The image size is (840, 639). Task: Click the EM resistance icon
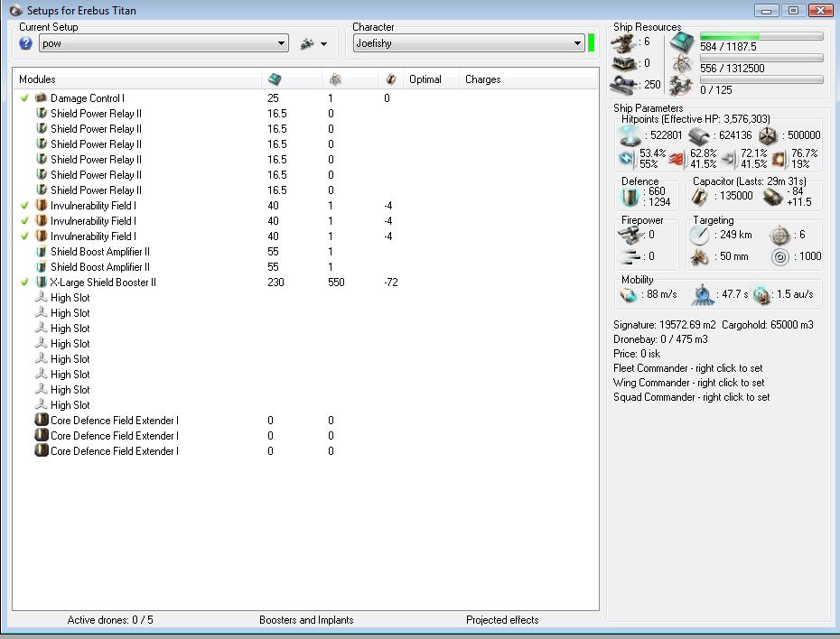(x=627, y=159)
